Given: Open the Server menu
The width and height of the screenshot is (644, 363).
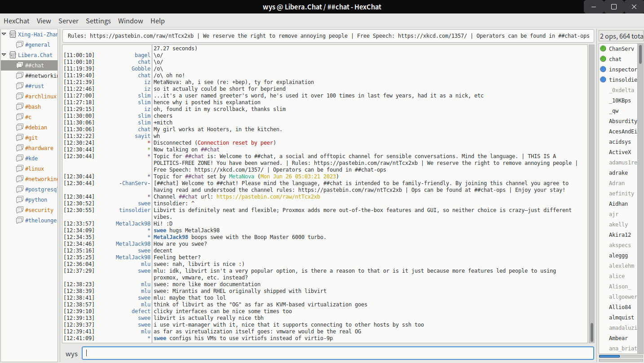Looking at the screenshot, I should pos(68,21).
